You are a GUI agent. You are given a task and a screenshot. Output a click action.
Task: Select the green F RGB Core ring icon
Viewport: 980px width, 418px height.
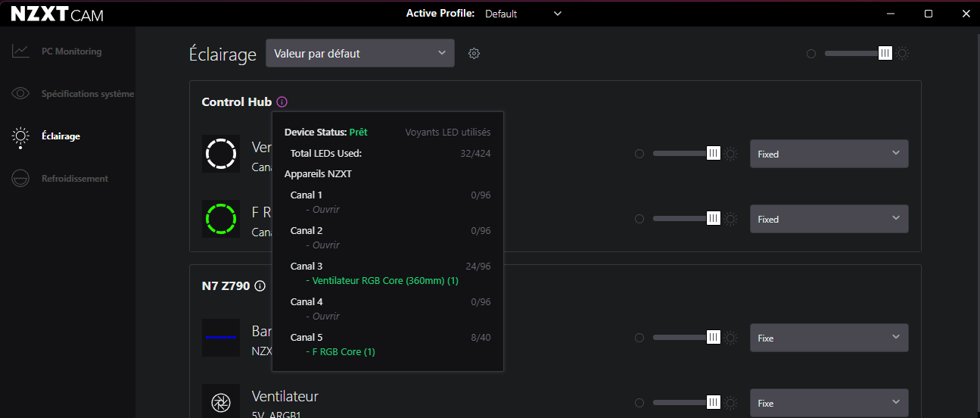[x=221, y=219]
